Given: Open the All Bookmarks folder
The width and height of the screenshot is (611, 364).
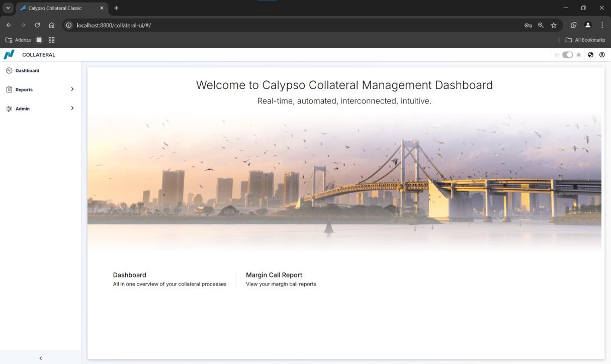Looking at the screenshot, I should pyautogui.click(x=585, y=40).
